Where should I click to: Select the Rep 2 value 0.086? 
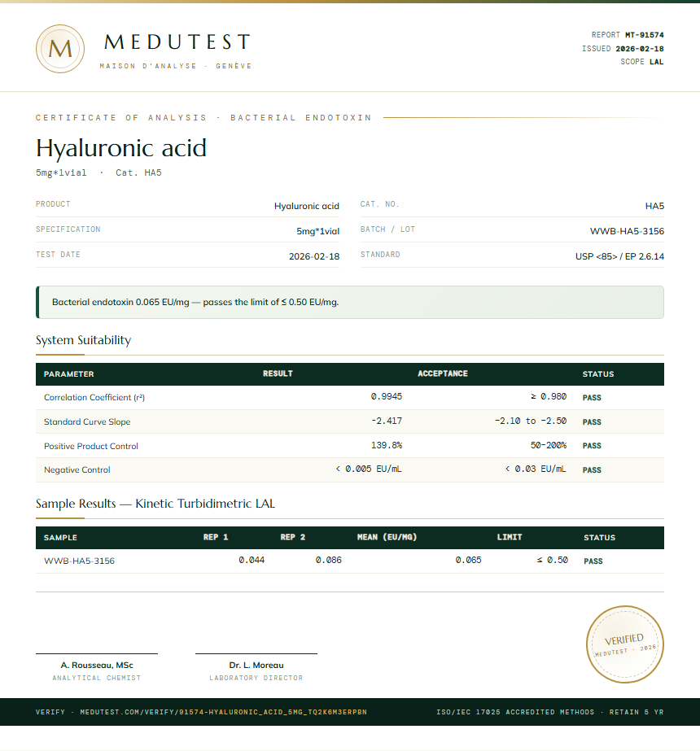pos(329,560)
